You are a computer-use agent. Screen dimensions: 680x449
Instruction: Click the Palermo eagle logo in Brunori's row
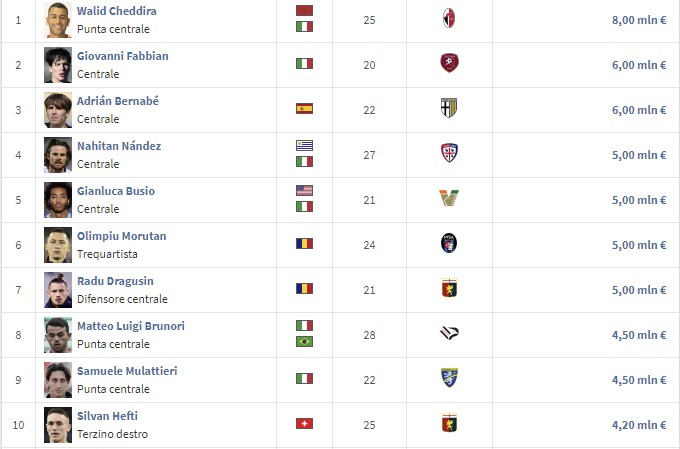tap(448, 333)
